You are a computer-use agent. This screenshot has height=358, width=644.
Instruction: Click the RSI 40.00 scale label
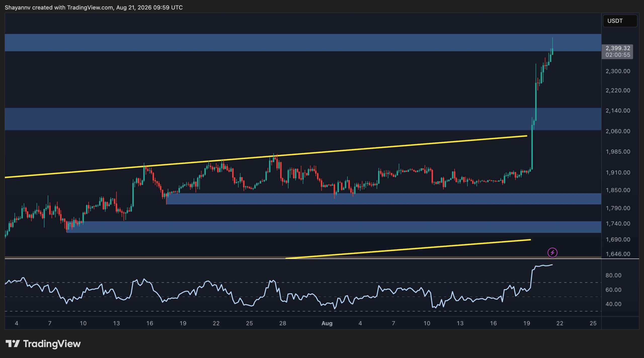[x=613, y=304]
